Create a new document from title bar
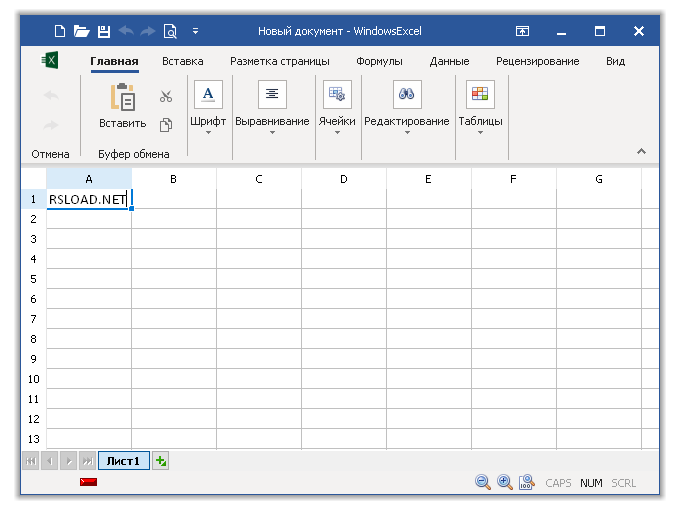693x512 pixels. point(60,31)
